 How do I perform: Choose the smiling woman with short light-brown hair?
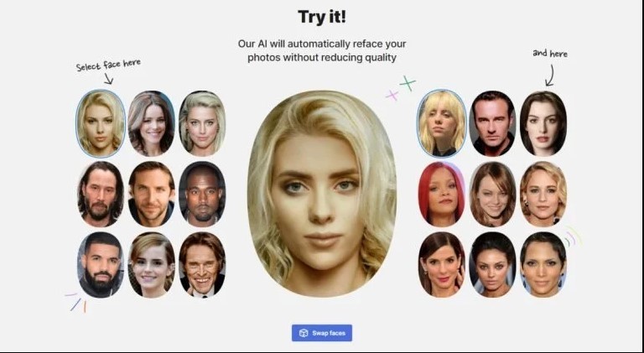pyautogui.click(x=152, y=265)
